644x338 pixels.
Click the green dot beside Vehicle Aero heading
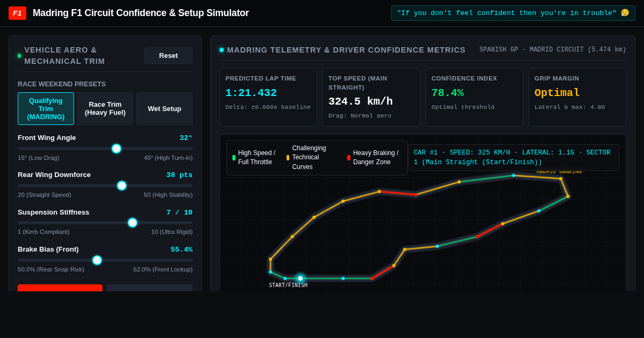click(x=19, y=56)
